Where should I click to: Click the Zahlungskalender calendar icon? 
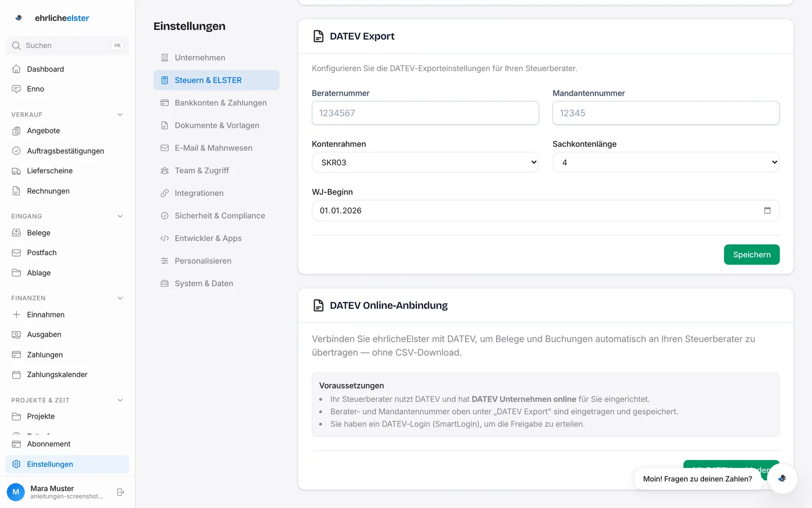pos(16,374)
